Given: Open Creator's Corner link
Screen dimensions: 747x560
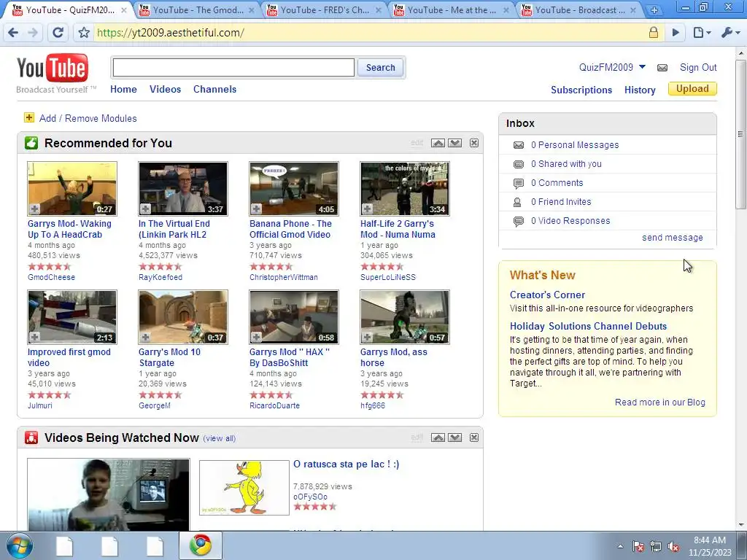Looking at the screenshot, I should click(547, 295).
